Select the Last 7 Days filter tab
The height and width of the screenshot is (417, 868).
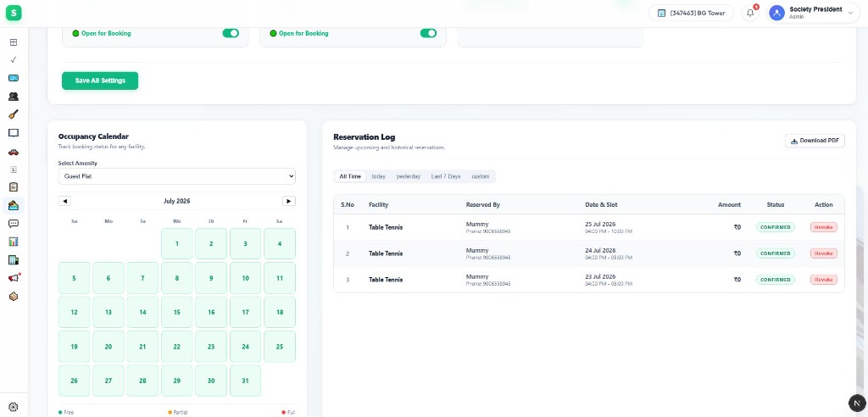(x=446, y=176)
